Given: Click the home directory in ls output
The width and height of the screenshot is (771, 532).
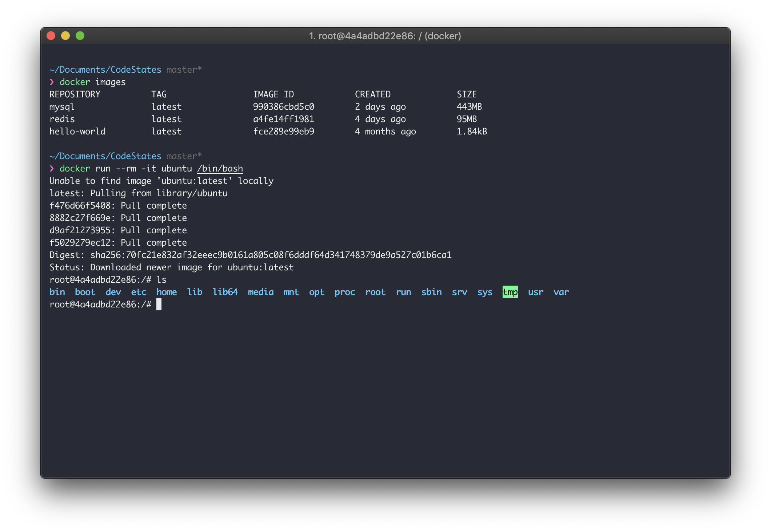Looking at the screenshot, I should pyautogui.click(x=167, y=292).
